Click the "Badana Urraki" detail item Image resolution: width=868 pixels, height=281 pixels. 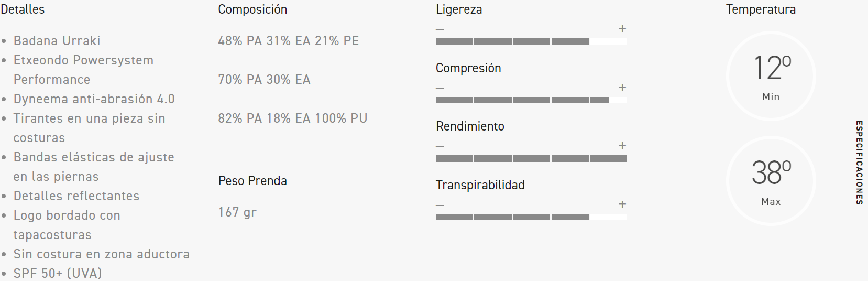57,41
